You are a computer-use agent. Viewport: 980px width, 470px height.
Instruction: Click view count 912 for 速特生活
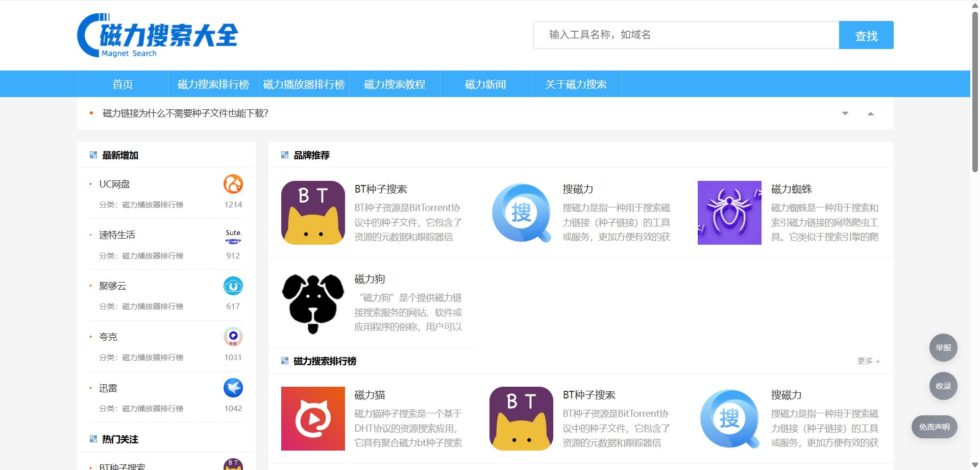[x=233, y=255]
